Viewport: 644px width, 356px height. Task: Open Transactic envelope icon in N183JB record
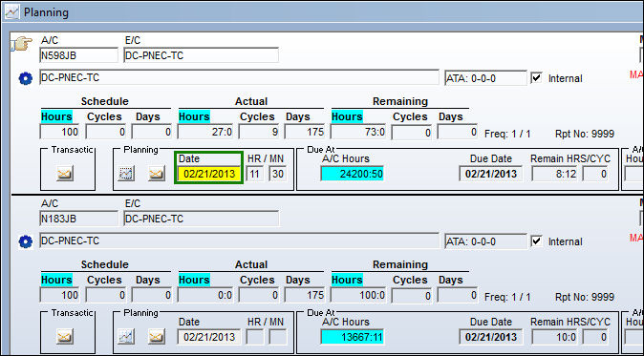point(65,337)
